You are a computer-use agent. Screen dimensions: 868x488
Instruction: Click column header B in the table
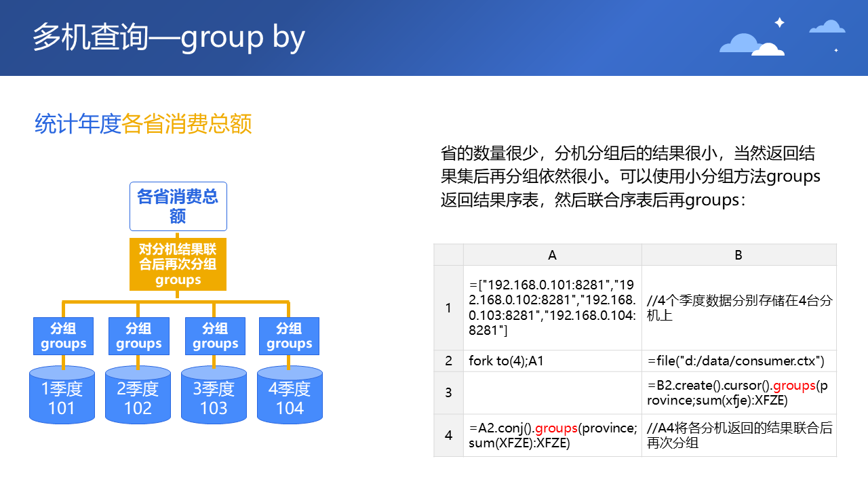[x=739, y=255]
